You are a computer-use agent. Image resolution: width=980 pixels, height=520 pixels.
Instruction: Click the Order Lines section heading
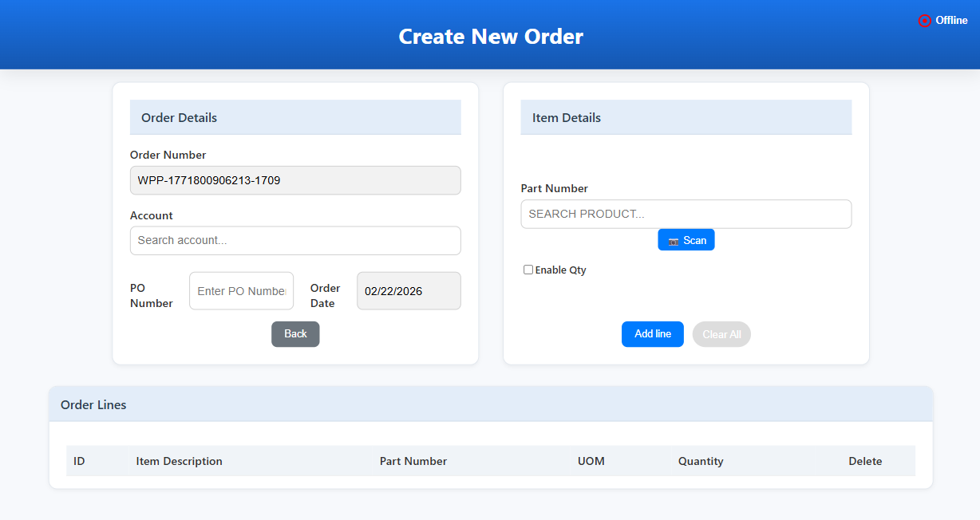[93, 404]
